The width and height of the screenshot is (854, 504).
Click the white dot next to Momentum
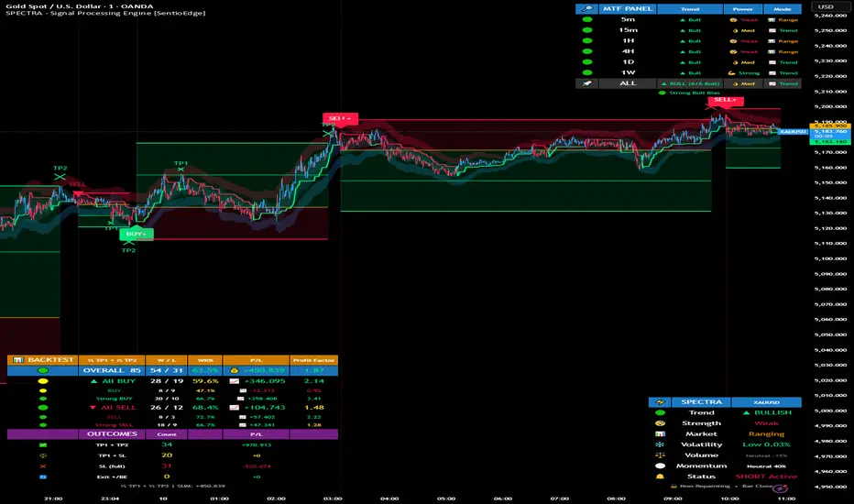tap(660, 466)
